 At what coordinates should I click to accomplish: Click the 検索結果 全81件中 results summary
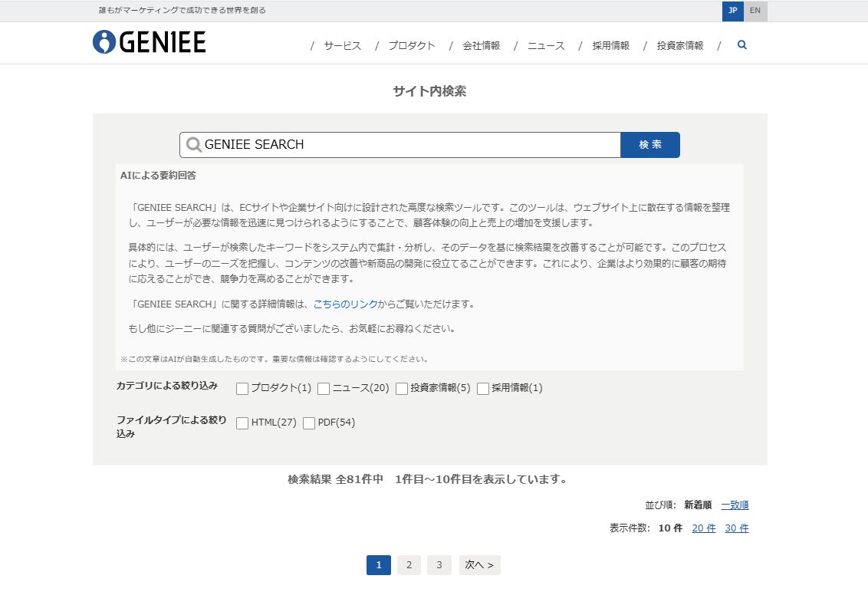(x=427, y=479)
